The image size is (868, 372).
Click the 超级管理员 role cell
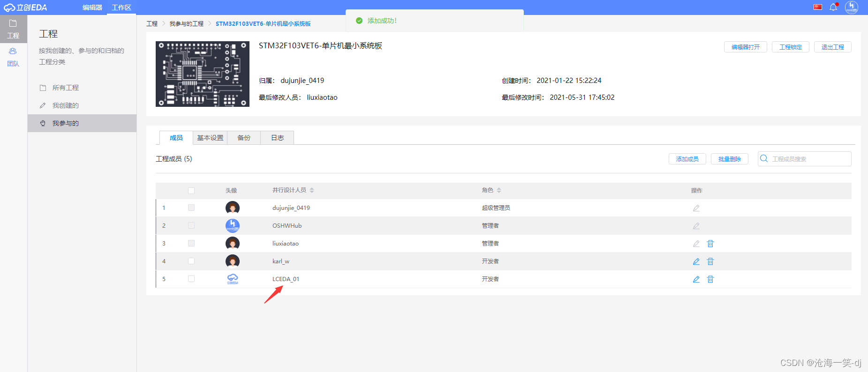coord(496,208)
